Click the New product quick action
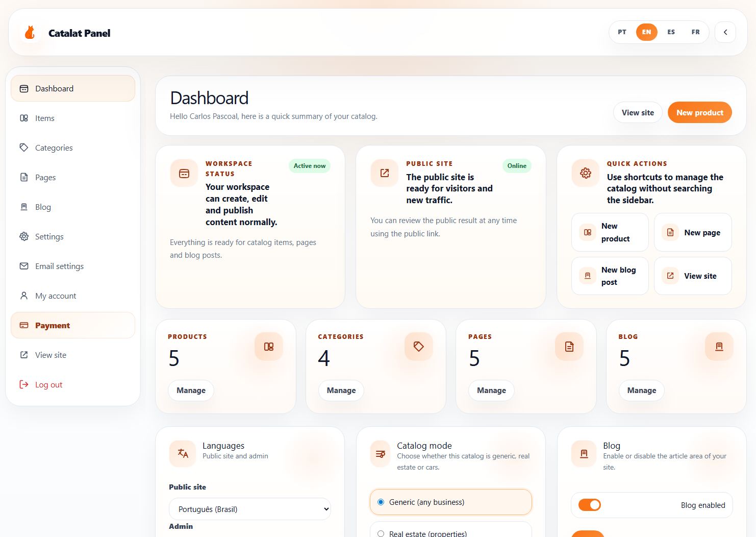Image resolution: width=756 pixels, height=537 pixels. [x=610, y=232]
